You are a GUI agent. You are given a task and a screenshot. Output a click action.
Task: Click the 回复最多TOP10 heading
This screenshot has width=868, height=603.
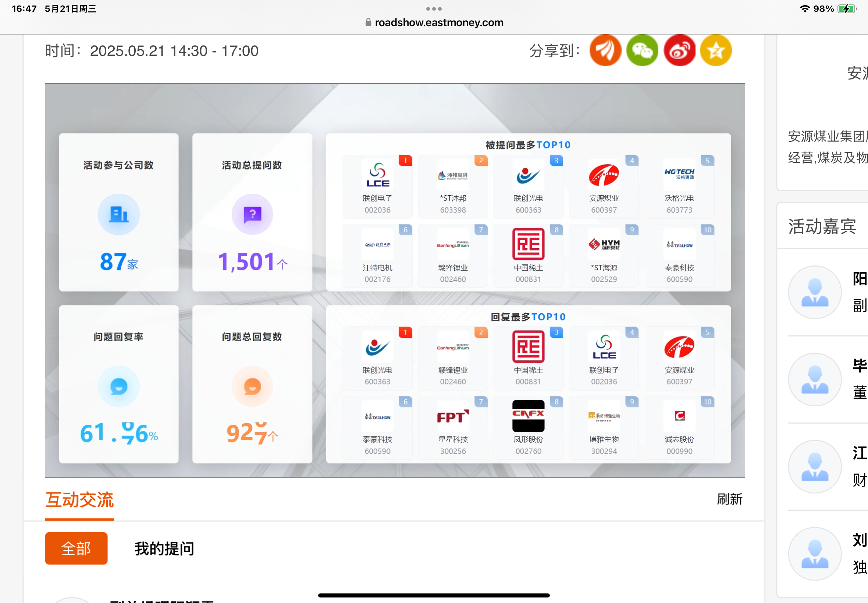(x=528, y=317)
